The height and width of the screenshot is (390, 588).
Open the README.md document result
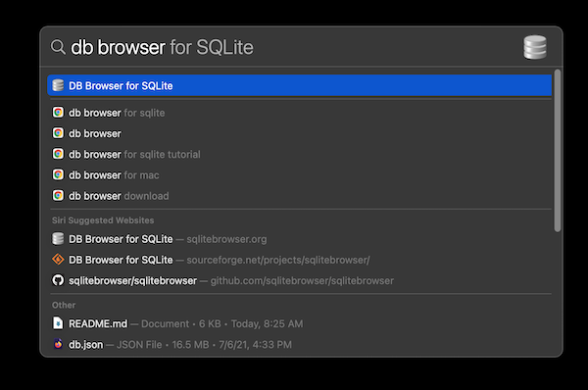pos(299,323)
